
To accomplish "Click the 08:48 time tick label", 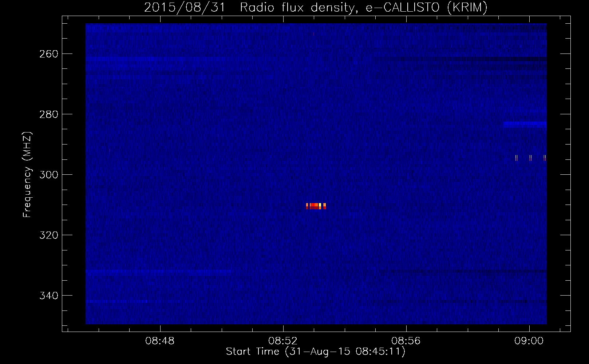I will click(x=160, y=341).
